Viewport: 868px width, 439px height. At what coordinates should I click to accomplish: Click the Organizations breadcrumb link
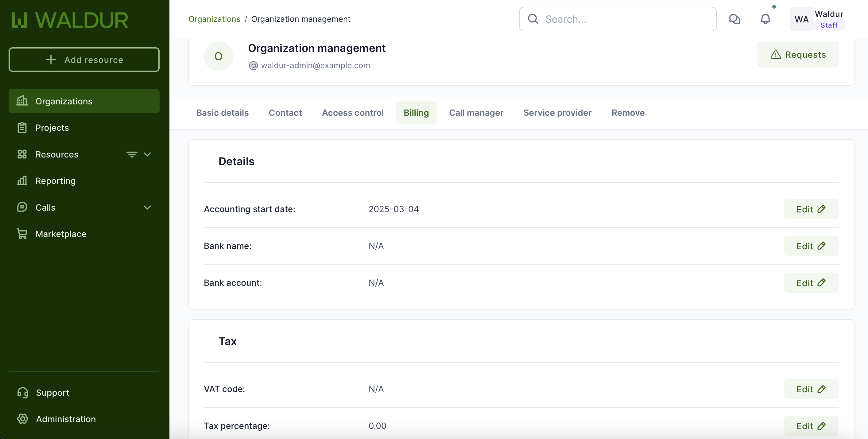214,19
